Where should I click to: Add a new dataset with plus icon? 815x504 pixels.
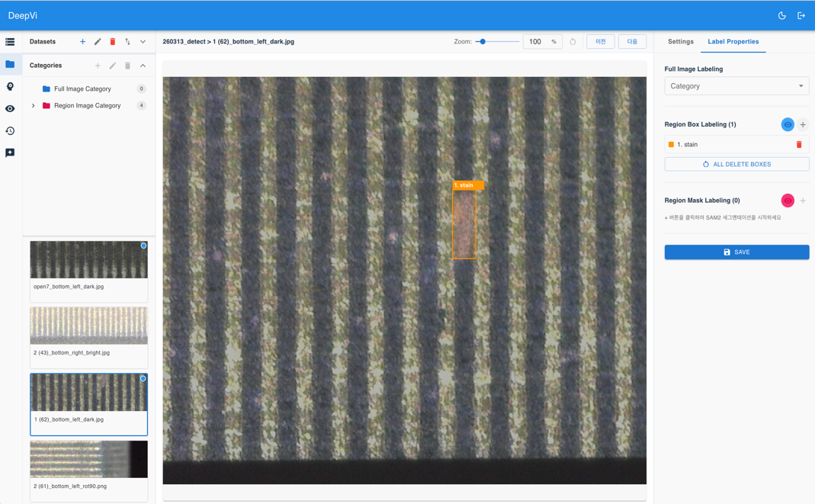point(82,42)
